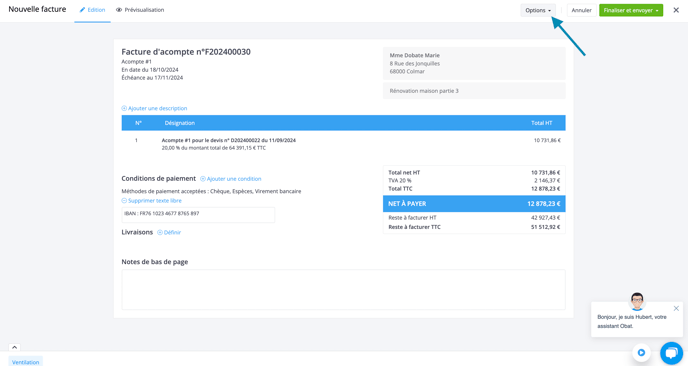This screenshot has height=366, width=688.
Task: Select the invoice title Facture d'acompte n°F202400030
Action: (x=186, y=52)
